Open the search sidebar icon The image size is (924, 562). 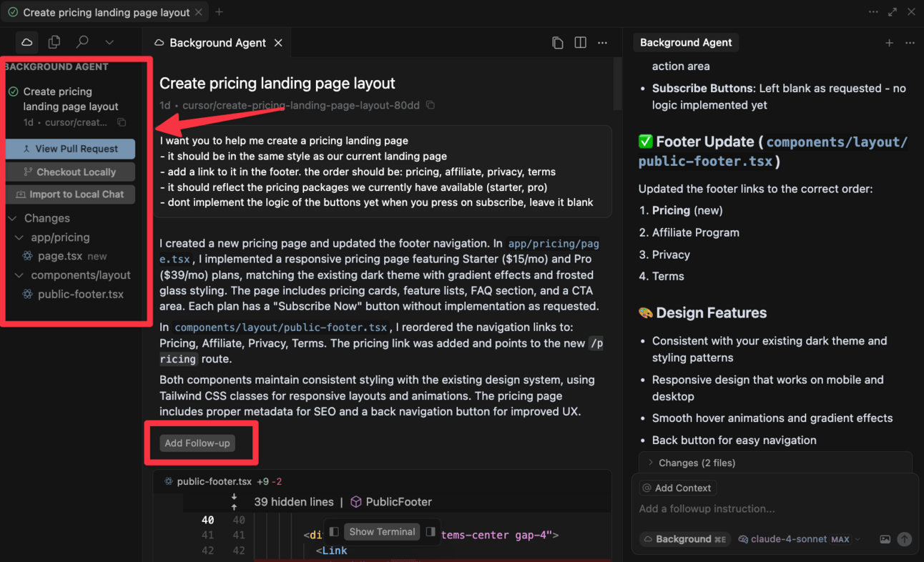[x=82, y=42]
